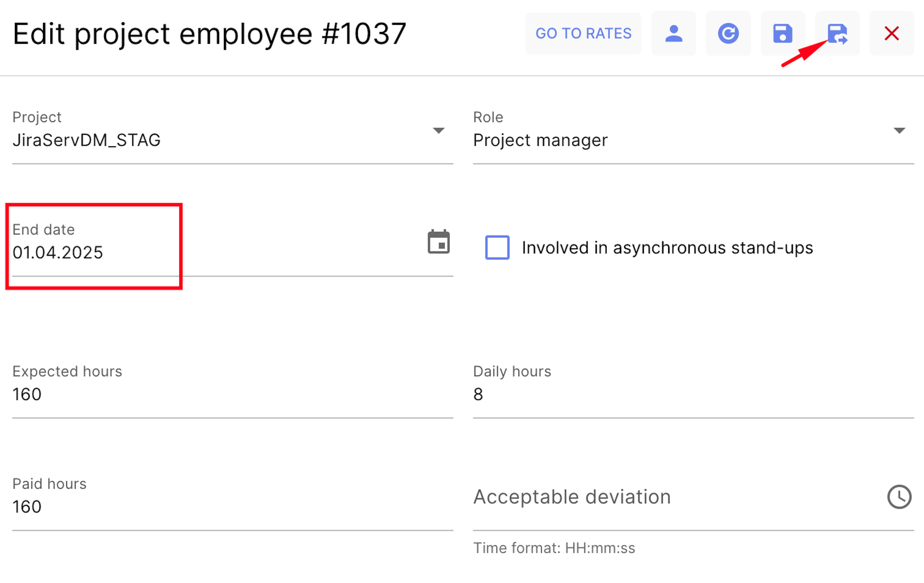Click the Time format: HH:mm:ss hint
The height and width of the screenshot is (583, 924).
coord(554,548)
